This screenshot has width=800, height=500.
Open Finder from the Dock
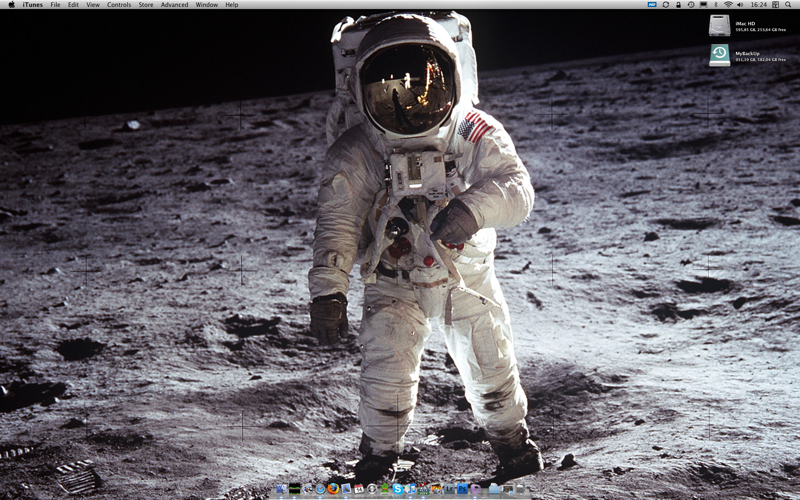coord(282,489)
